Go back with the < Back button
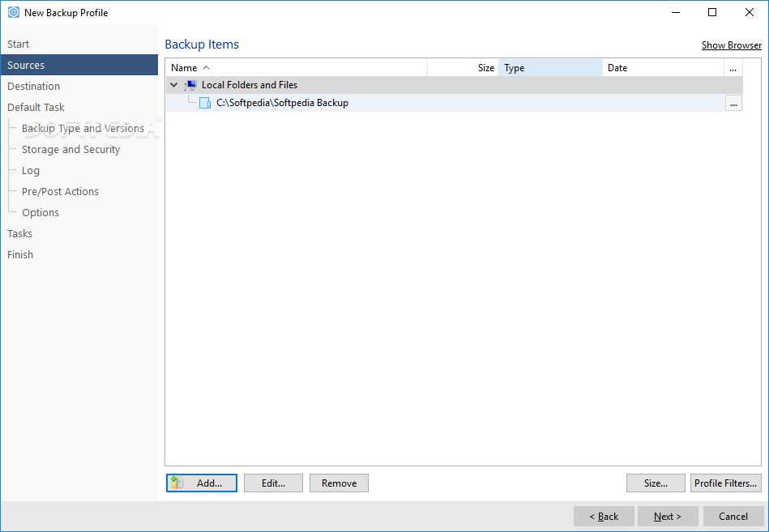769x532 pixels. (604, 517)
